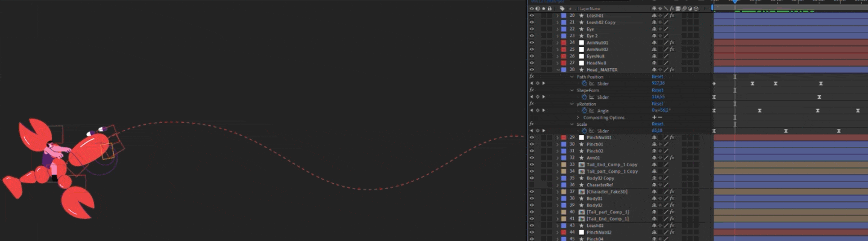Viewport: 868px width, 241px height.
Task: Toggle visibility eye of Leash01 layer
Action: coord(532,15)
